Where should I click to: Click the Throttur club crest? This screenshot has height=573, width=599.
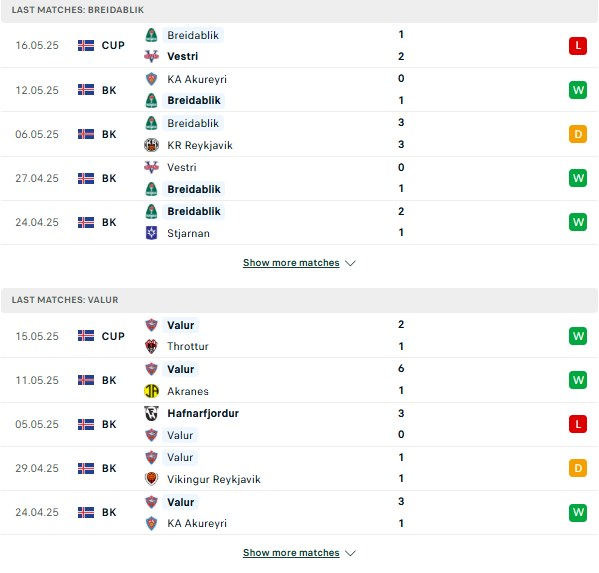pos(151,346)
